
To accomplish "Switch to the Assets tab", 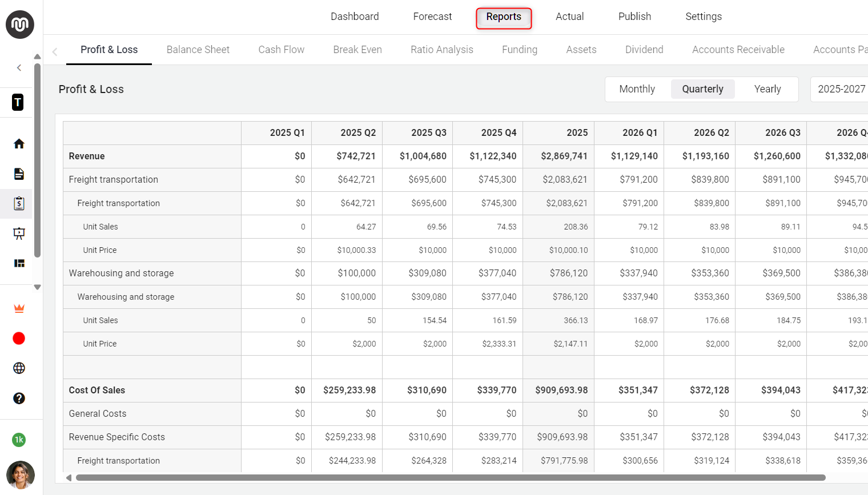I will (581, 50).
